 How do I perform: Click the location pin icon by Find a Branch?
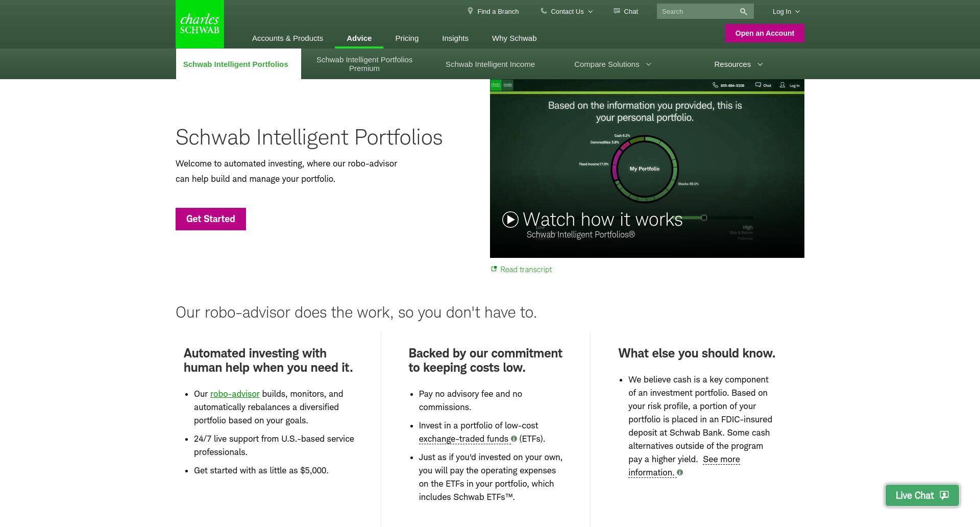470,11
